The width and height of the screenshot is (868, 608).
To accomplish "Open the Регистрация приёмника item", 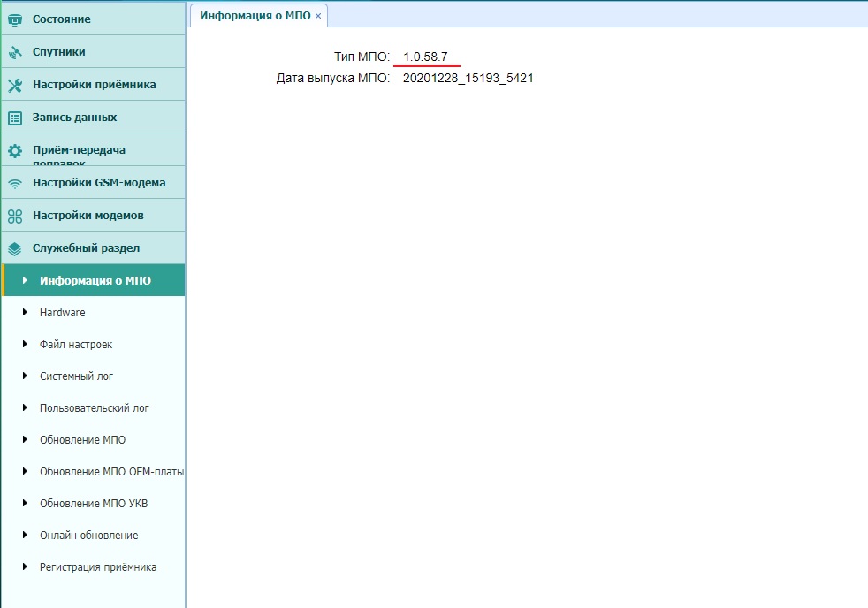I will (x=94, y=566).
